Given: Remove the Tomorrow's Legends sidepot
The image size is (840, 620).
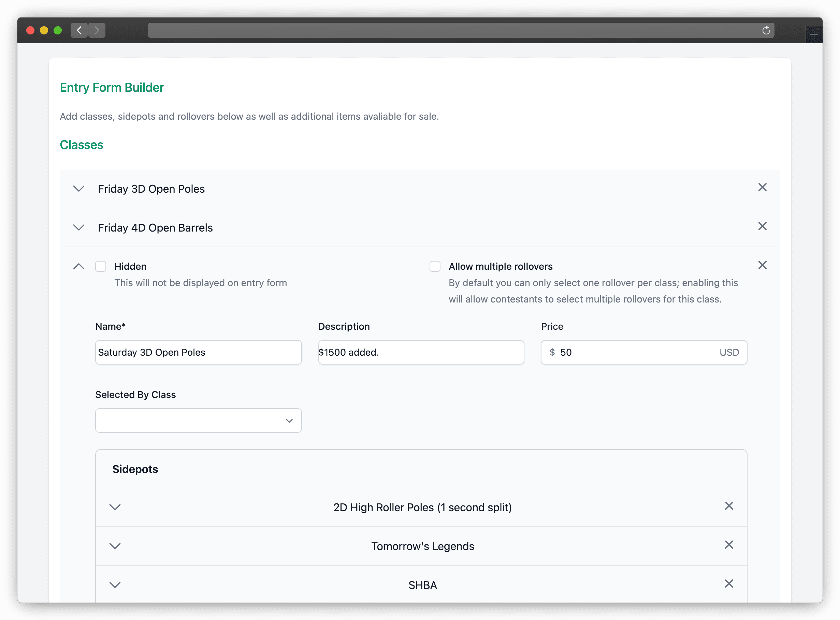Looking at the screenshot, I should click(x=728, y=545).
